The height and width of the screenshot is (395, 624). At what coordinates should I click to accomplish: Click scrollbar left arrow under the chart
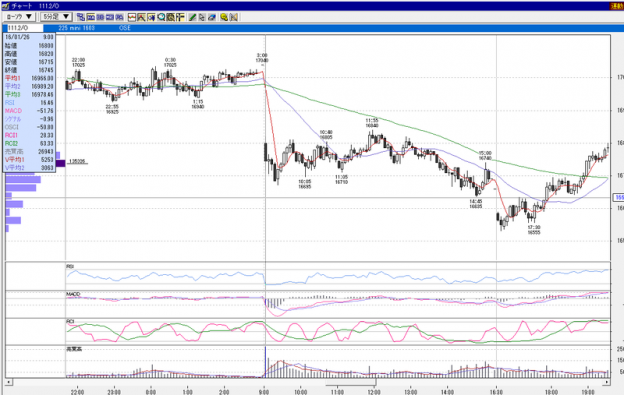tap(8, 382)
